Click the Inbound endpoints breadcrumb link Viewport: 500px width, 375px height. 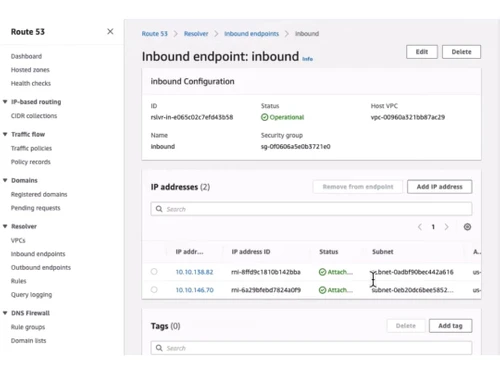(x=251, y=34)
